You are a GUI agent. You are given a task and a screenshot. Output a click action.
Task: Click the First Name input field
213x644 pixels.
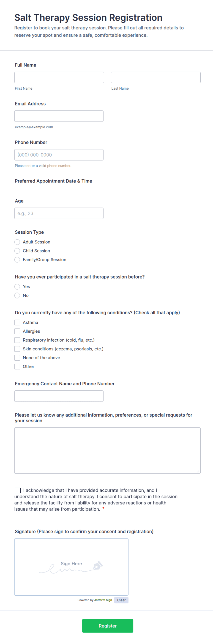click(x=59, y=77)
